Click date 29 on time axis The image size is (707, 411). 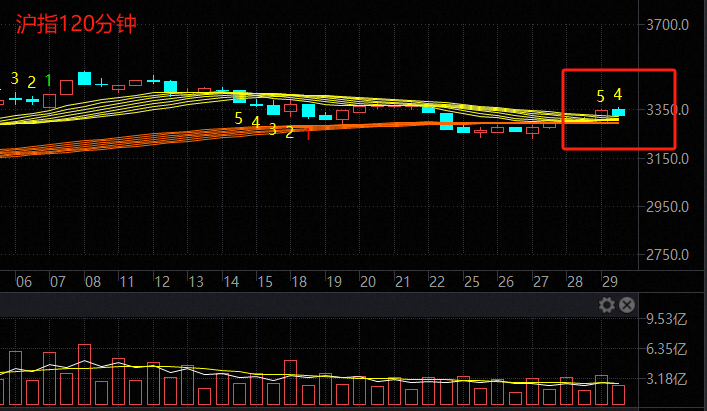point(610,282)
